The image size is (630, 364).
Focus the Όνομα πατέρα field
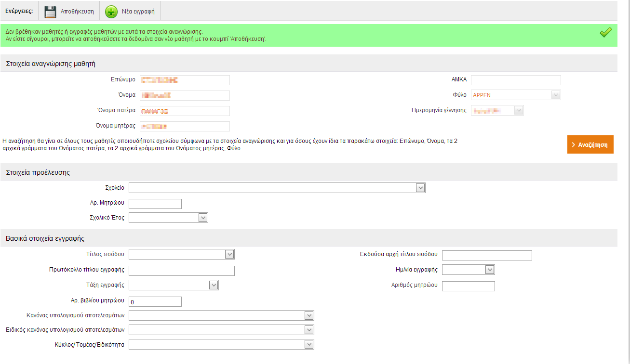(185, 111)
